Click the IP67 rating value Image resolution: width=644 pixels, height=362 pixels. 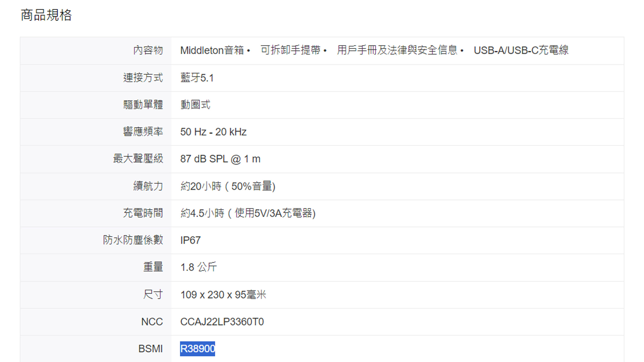click(190, 240)
